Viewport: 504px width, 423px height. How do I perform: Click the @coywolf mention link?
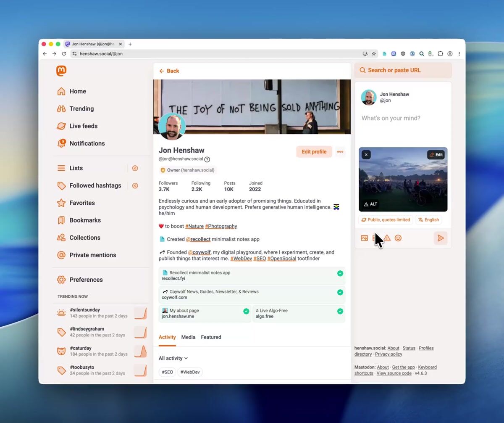(x=199, y=252)
